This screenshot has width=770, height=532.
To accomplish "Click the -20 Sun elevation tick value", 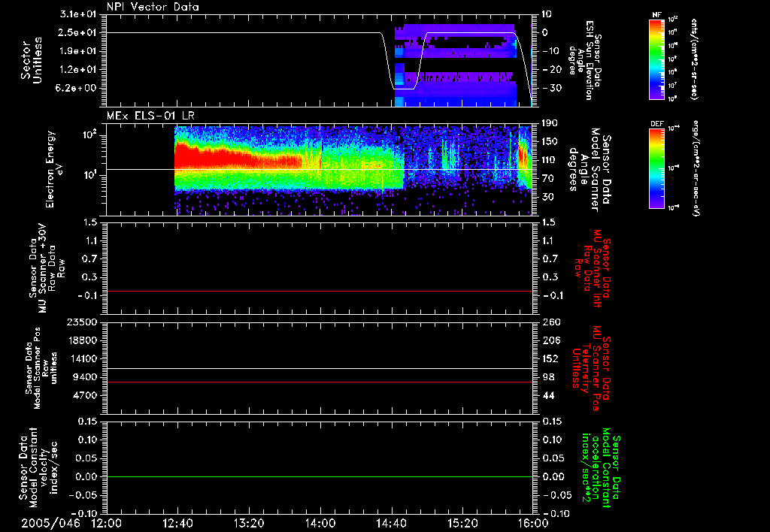I will pos(553,70).
